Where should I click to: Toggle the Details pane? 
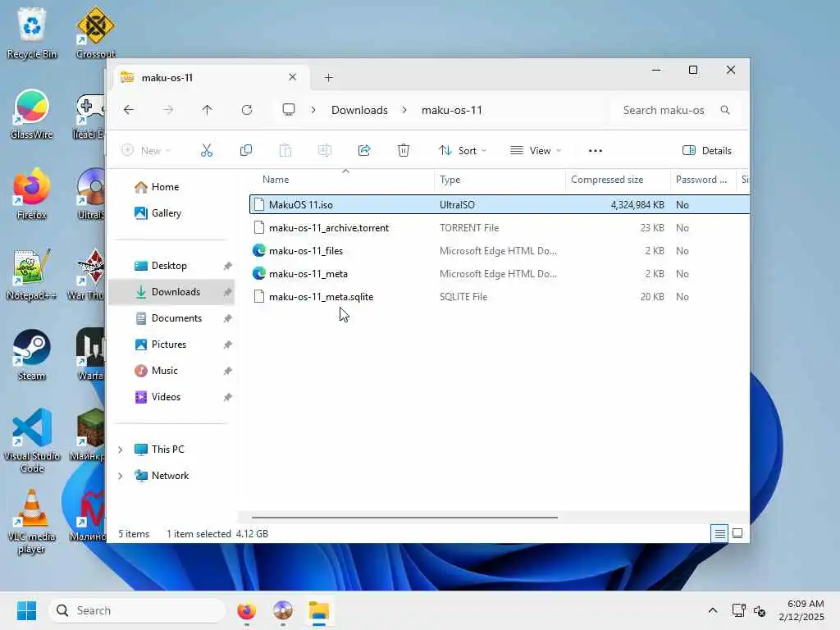(707, 151)
